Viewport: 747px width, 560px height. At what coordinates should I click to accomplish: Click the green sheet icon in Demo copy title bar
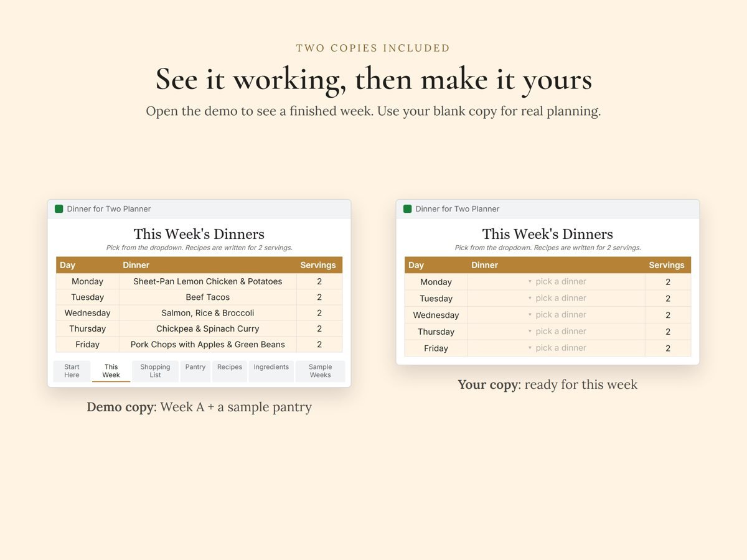click(x=59, y=209)
